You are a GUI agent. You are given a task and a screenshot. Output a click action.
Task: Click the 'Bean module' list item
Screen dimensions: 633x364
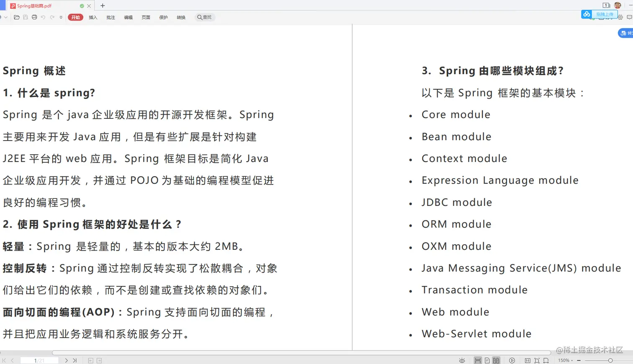pyautogui.click(x=456, y=137)
